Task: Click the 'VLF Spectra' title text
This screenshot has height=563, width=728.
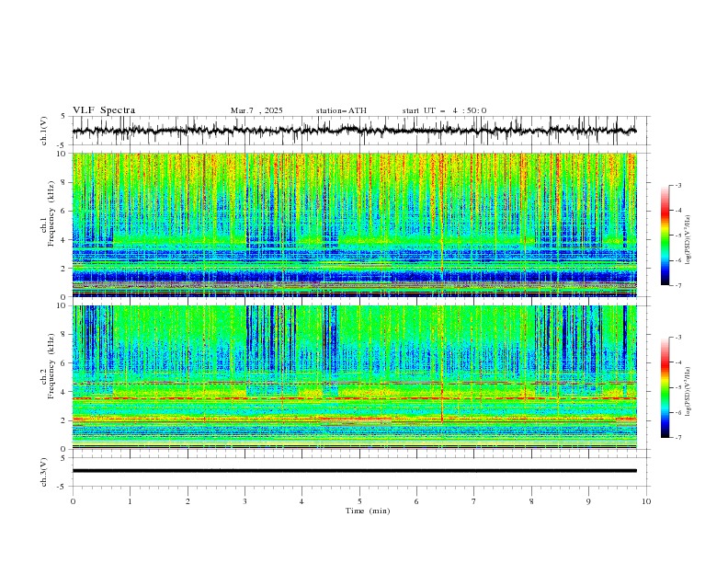Action: click(104, 110)
